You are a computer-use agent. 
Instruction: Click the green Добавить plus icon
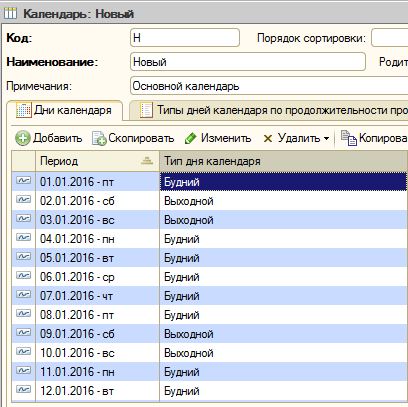pyautogui.click(x=23, y=138)
